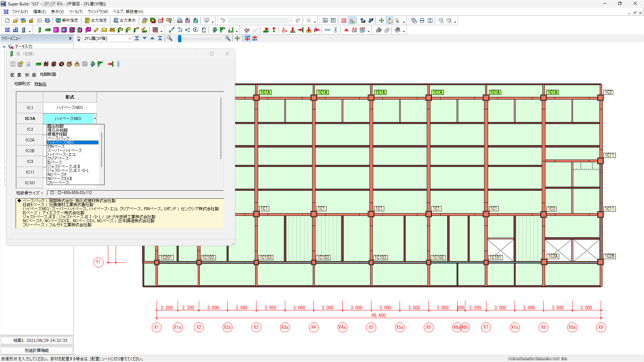Toggle the upper-floor display red arrow button
Viewport: 644px width, 362px height.
(247, 39)
